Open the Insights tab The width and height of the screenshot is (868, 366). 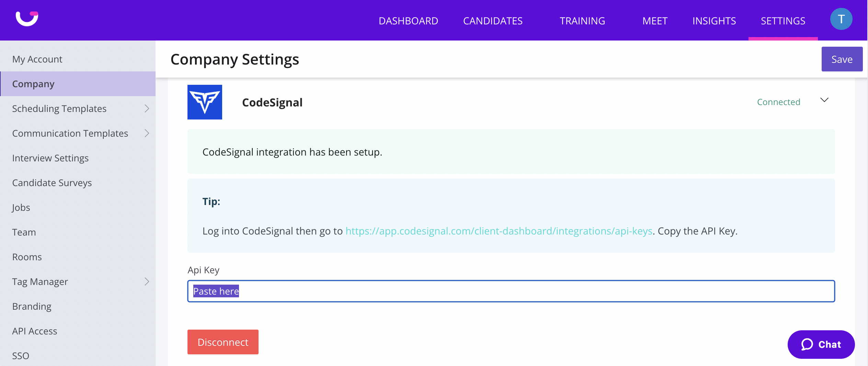tap(714, 21)
